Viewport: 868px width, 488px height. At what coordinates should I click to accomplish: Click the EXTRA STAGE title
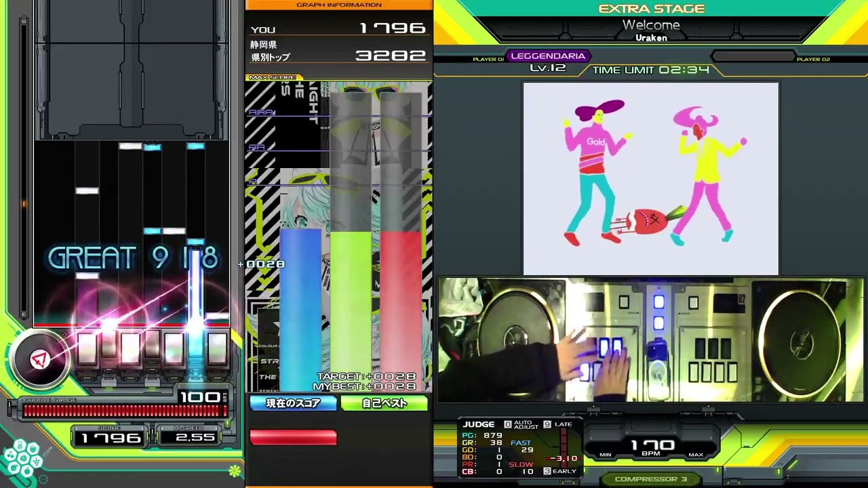point(651,9)
